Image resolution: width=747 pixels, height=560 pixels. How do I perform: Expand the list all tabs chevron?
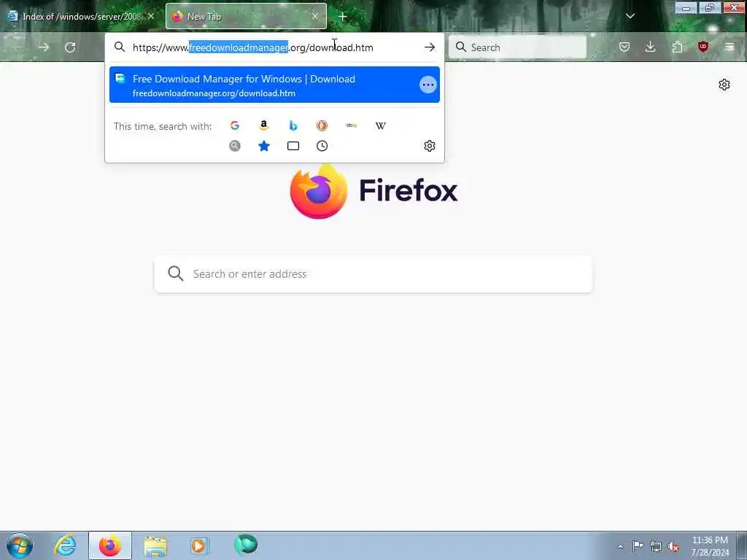point(630,16)
